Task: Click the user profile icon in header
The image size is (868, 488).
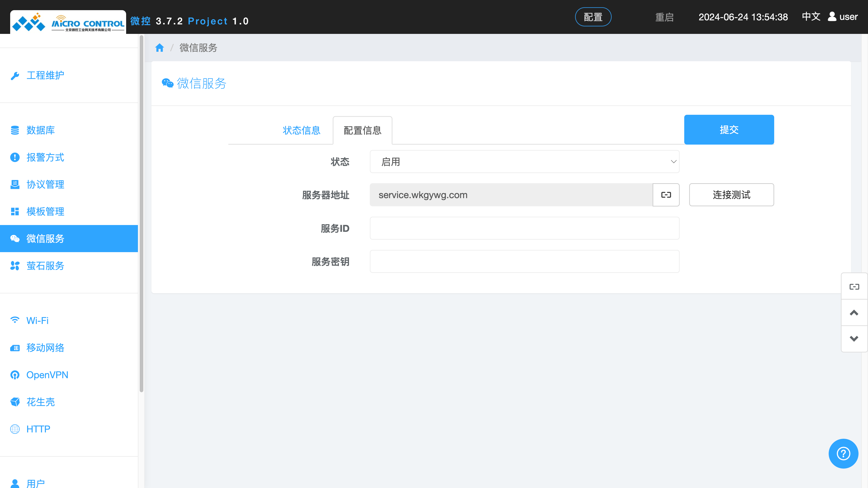Action: 832,16
